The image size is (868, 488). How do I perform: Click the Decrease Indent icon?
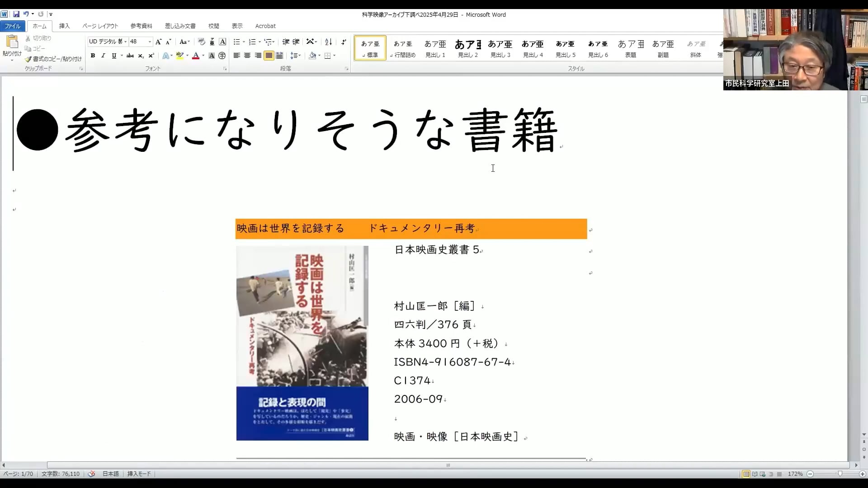[286, 42]
